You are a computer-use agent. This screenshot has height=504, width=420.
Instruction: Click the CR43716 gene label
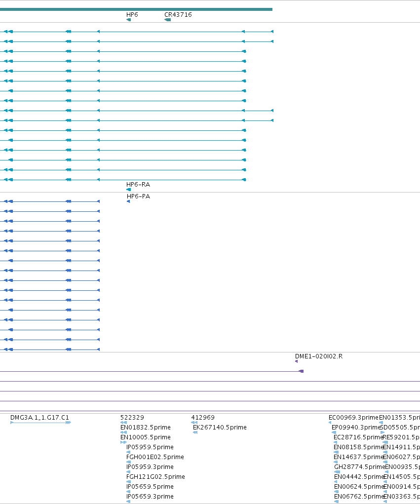click(x=178, y=15)
